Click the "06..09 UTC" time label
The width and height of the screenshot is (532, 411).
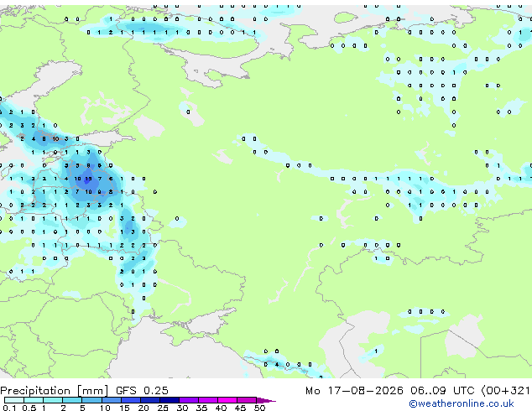point(442,391)
